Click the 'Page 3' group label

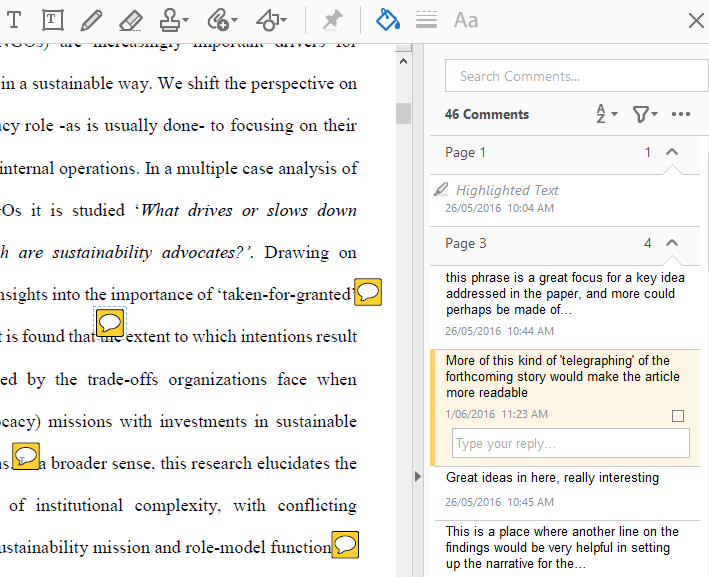click(x=465, y=243)
